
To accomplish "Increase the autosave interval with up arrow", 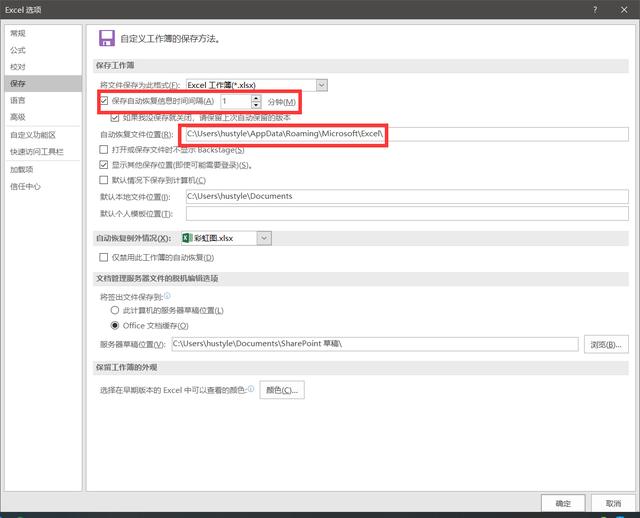I will pyautogui.click(x=256, y=98).
